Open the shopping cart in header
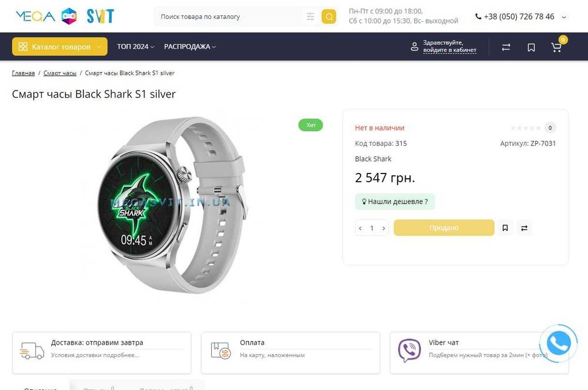 [556, 47]
